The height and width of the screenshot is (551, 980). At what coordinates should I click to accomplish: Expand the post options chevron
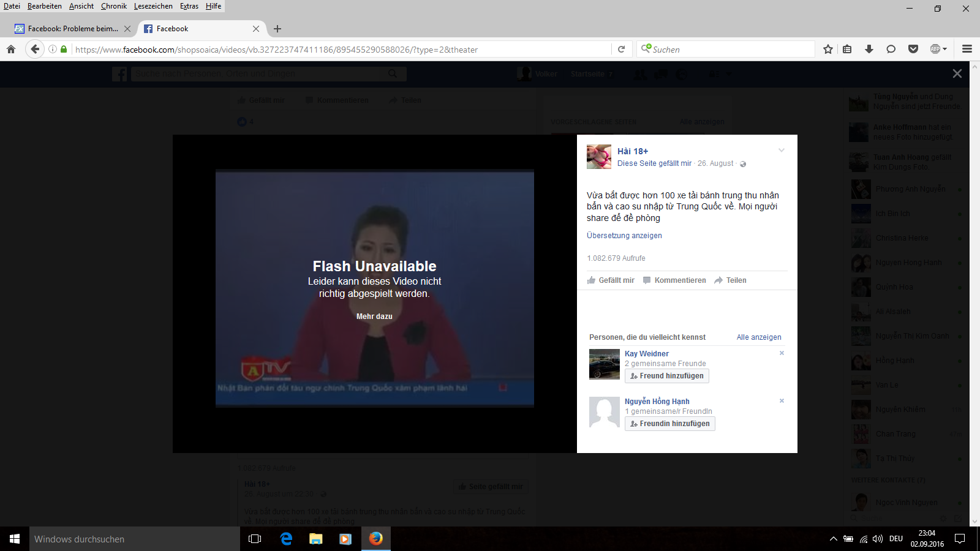click(x=782, y=151)
